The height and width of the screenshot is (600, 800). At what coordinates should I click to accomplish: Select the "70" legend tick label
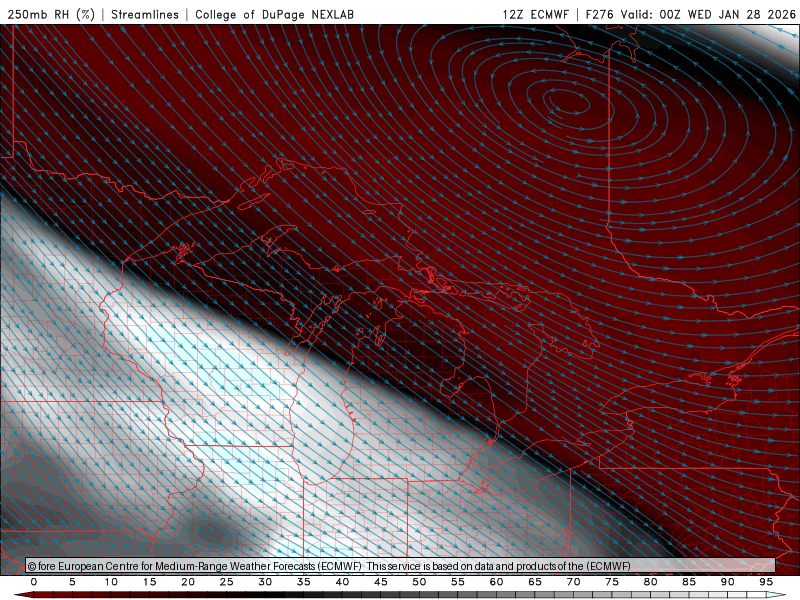point(573,582)
